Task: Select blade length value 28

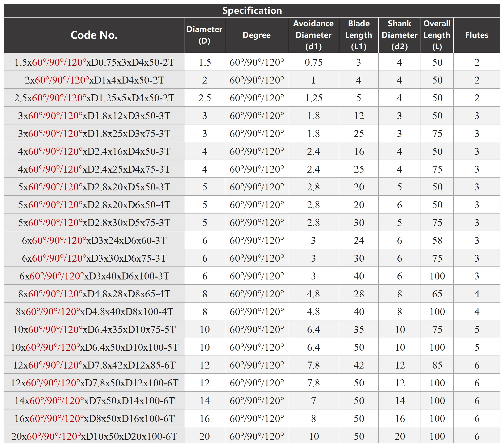Action: pos(359,294)
